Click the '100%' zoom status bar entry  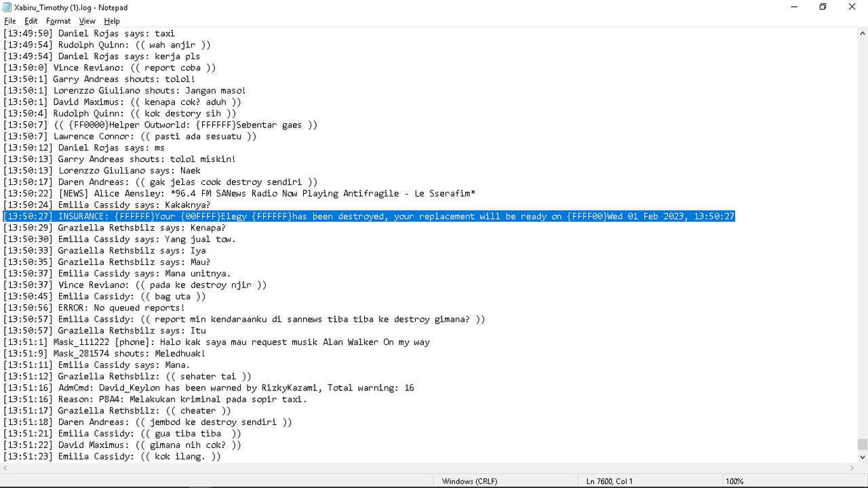(x=734, y=481)
